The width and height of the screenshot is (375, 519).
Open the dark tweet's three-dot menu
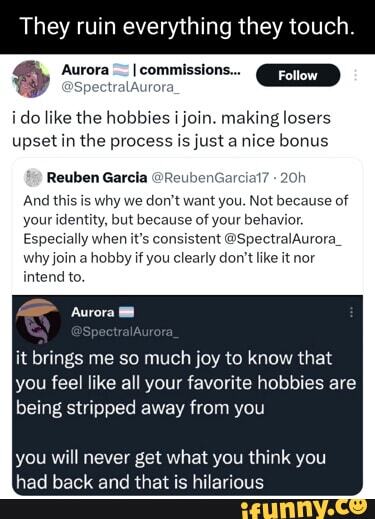point(351,313)
